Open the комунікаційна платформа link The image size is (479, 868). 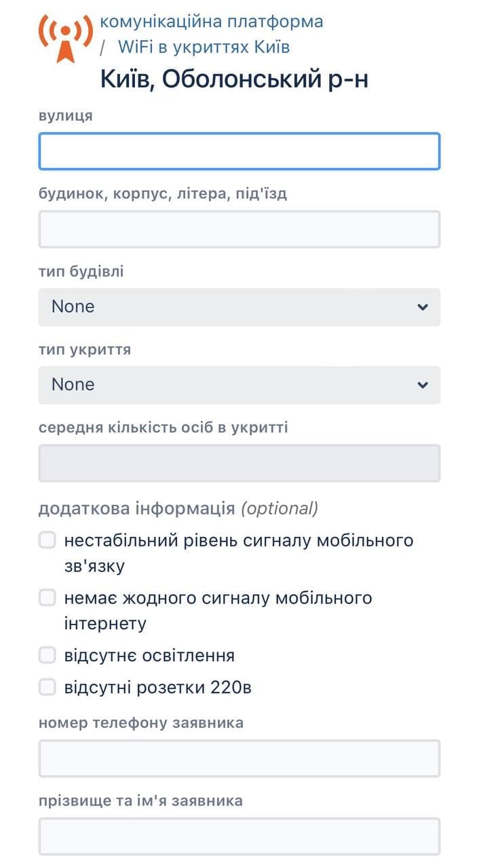211,22
